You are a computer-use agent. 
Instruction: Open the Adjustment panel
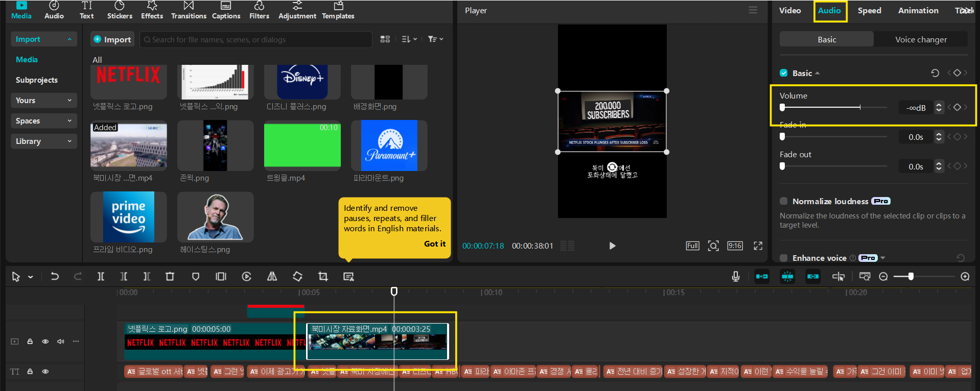tap(297, 10)
